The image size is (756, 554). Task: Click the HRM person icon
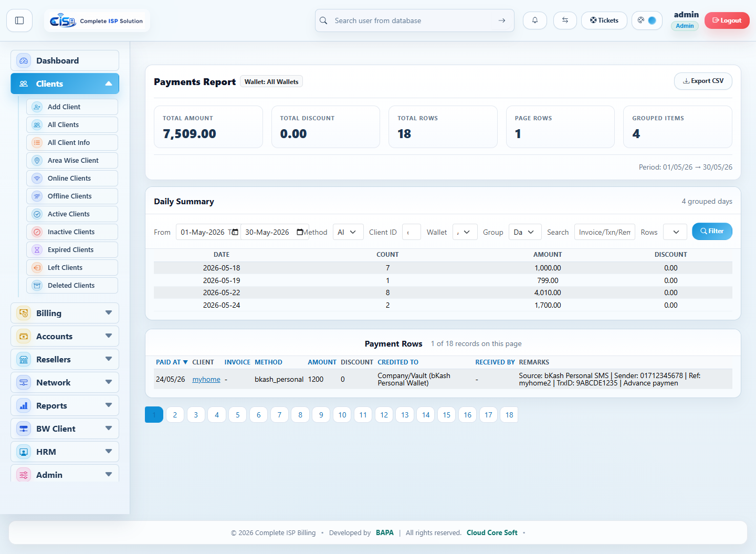click(24, 452)
